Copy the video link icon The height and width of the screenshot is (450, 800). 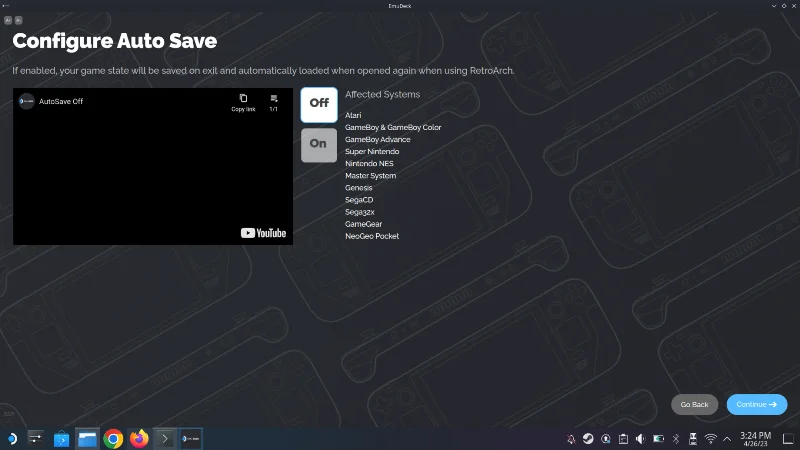[243, 102]
